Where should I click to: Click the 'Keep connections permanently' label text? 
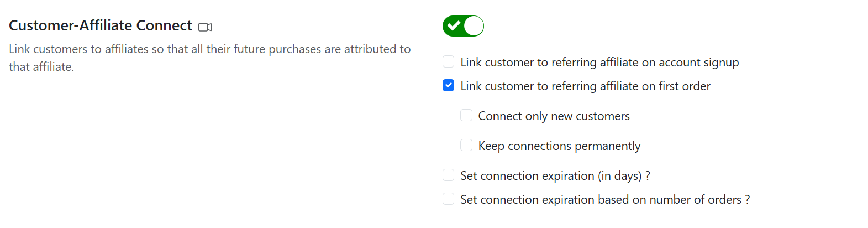tap(559, 146)
